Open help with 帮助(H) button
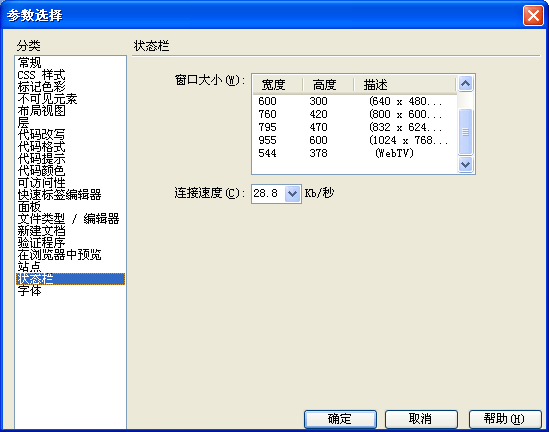Screen dimensions: 549x432 point(505,419)
